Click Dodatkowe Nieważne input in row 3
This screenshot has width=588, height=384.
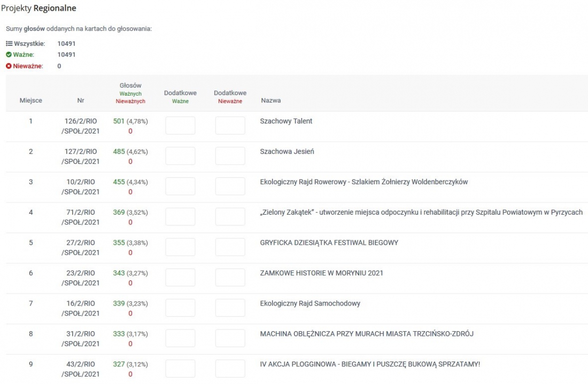(x=230, y=186)
